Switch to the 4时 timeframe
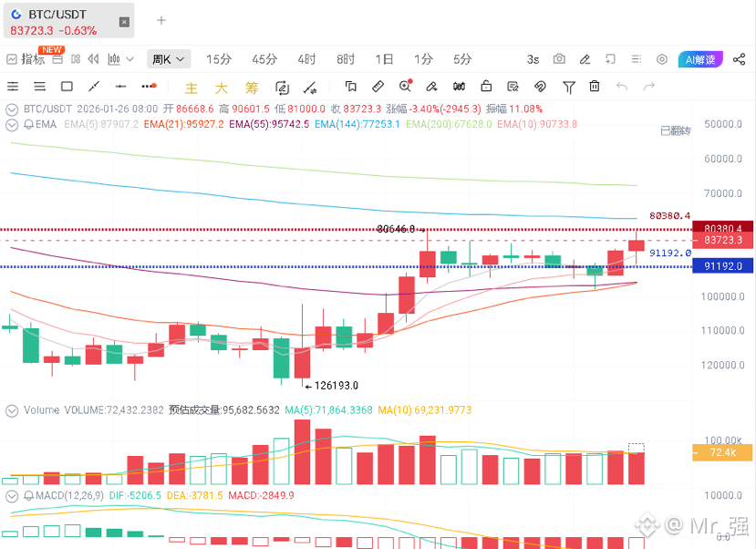756x549 pixels. [x=306, y=59]
